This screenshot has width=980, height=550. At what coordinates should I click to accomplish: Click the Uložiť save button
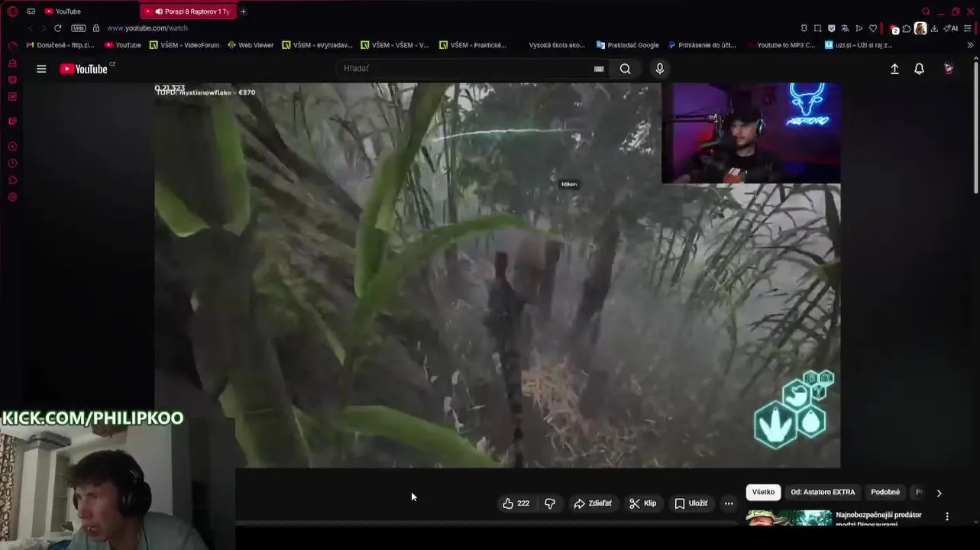691,503
